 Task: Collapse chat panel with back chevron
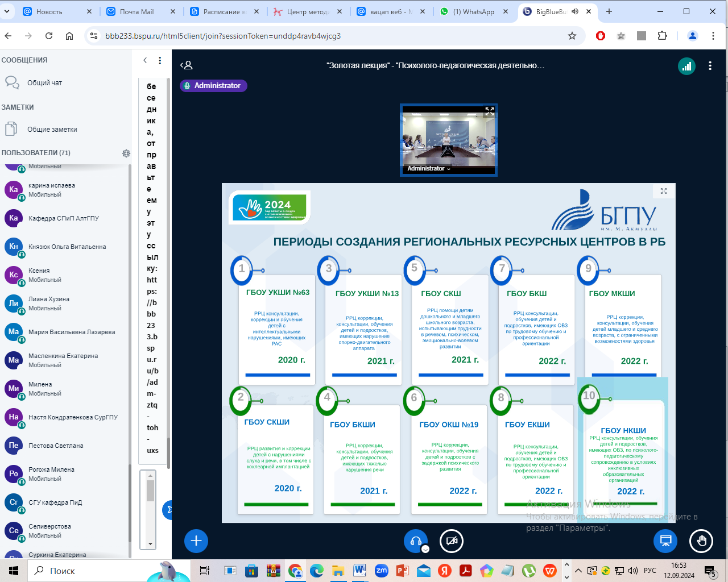145,60
